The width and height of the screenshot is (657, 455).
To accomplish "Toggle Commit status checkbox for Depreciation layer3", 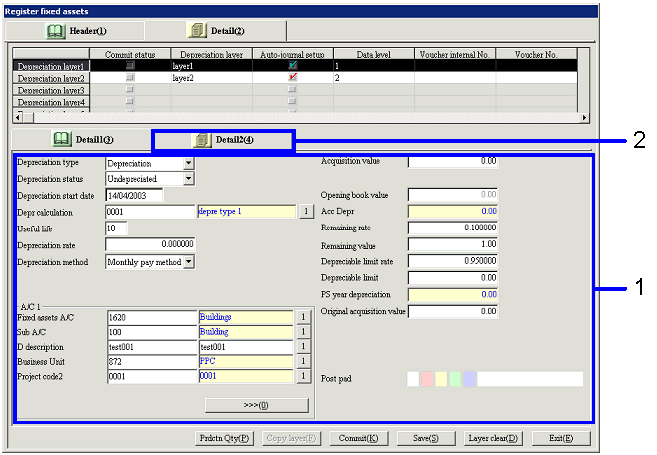I will point(131,90).
